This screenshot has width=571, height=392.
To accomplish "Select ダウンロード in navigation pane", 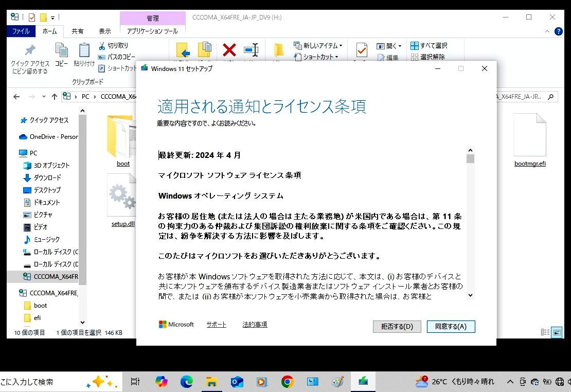I will pyautogui.click(x=42, y=178).
